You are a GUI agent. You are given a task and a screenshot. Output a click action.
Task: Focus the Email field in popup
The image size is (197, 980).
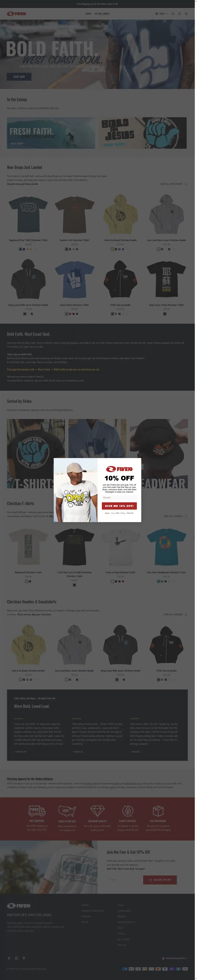pyautogui.click(x=119, y=498)
